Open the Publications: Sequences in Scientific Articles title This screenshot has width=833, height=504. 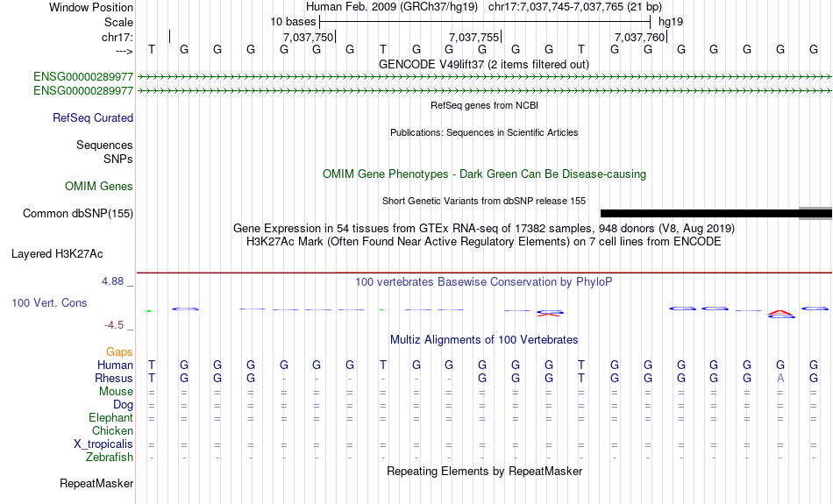tap(484, 132)
